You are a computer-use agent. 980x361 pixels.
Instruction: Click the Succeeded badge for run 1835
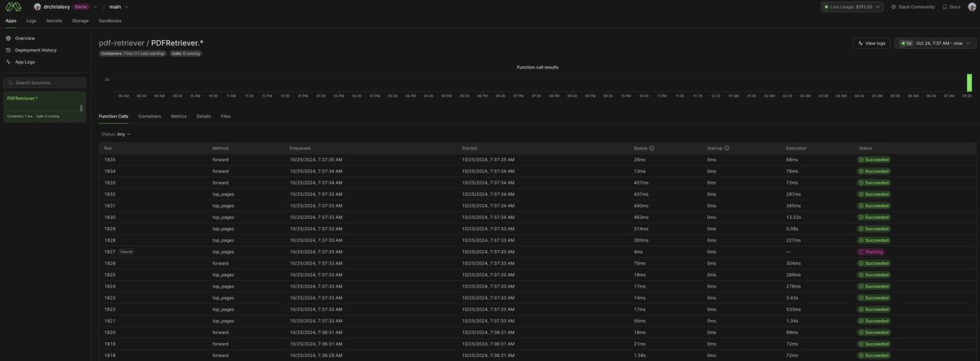[874, 160]
